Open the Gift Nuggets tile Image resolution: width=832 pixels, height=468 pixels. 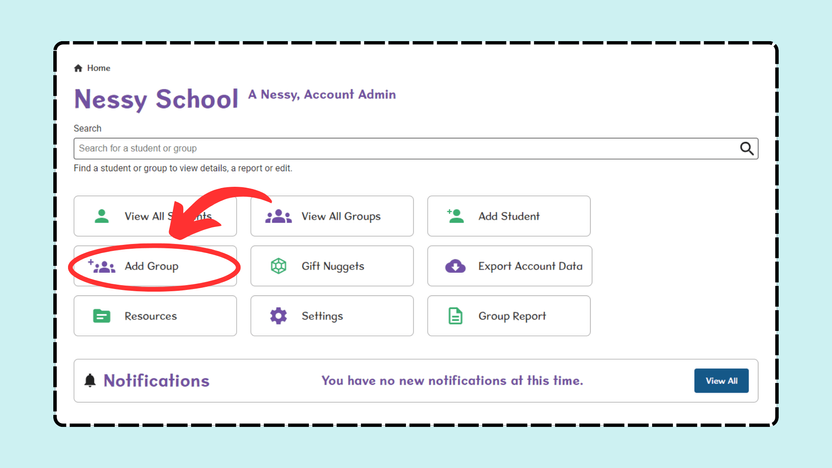click(332, 266)
